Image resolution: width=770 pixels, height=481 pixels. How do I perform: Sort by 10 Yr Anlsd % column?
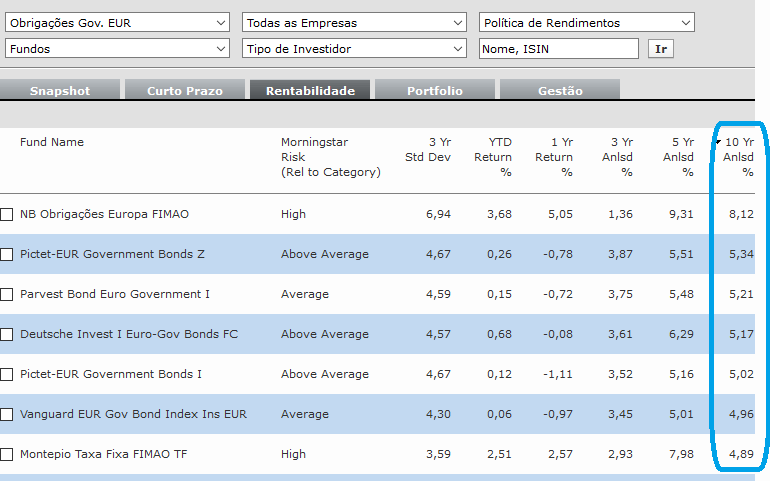[739, 157]
